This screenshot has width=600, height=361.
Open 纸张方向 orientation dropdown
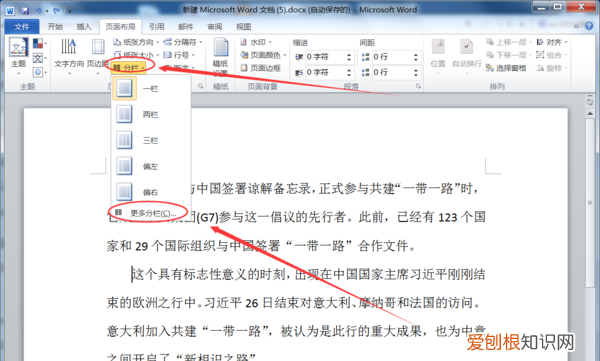[136, 42]
